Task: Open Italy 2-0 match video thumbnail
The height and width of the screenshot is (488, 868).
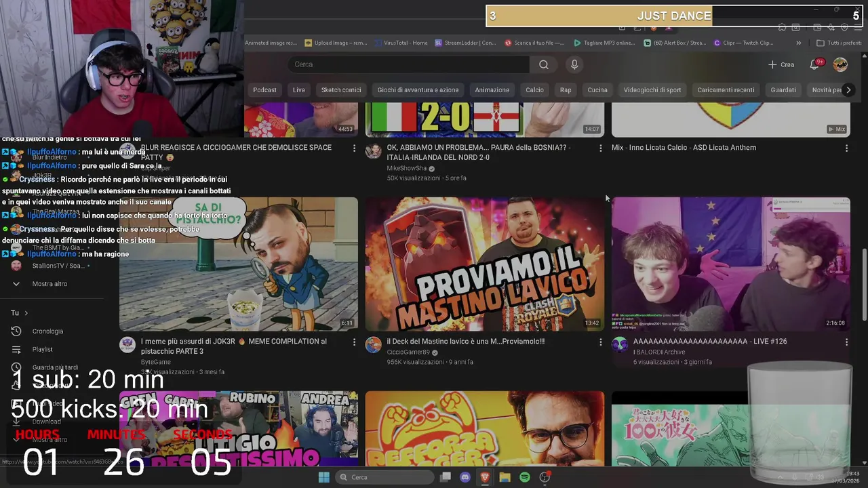Action: point(484,120)
